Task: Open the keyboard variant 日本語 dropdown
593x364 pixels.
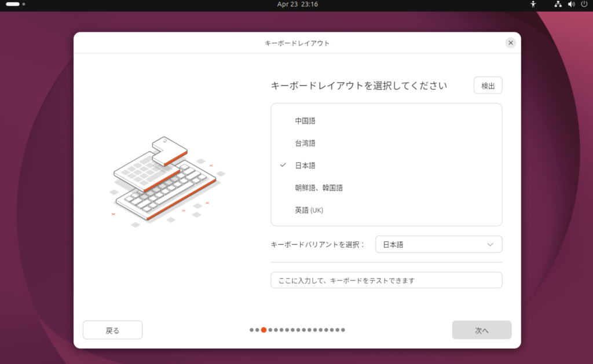Action: (438, 244)
